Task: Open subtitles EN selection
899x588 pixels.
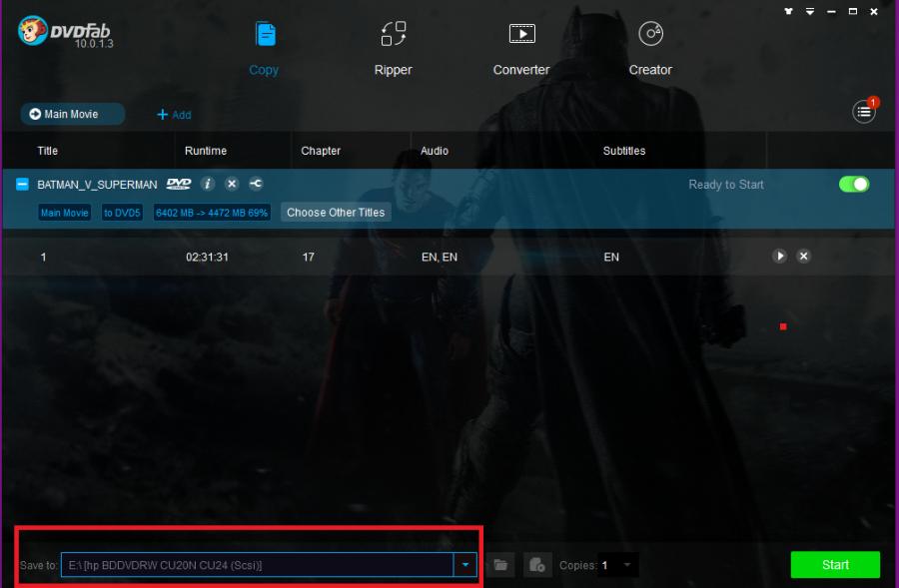Action: (x=611, y=258)
